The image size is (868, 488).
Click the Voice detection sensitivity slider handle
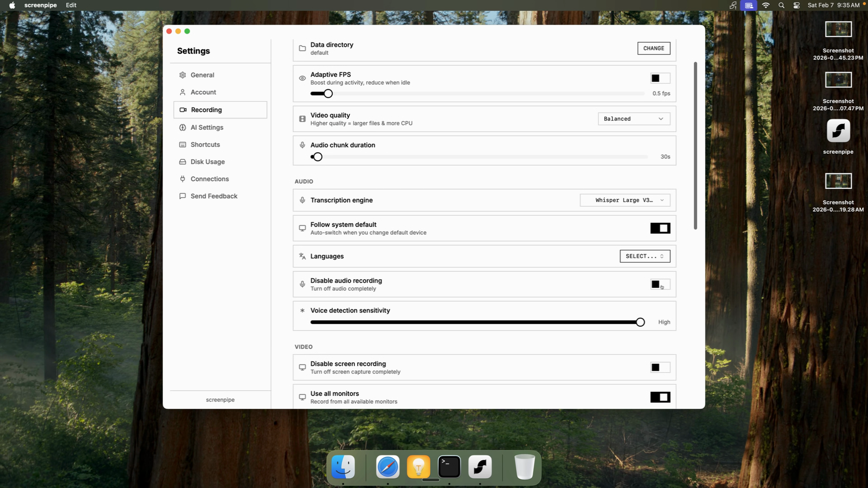coord(640,322)
